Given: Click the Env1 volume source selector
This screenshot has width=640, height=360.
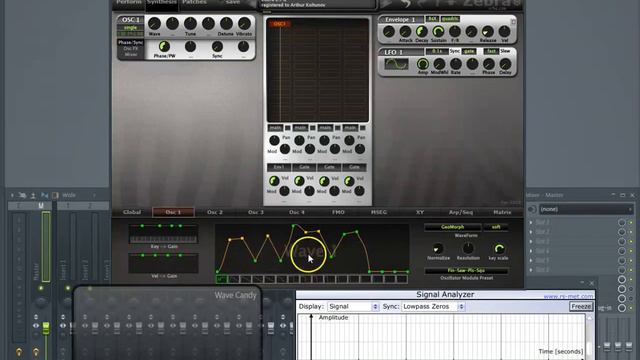Looking at the screenshot, I should point(279,167).
